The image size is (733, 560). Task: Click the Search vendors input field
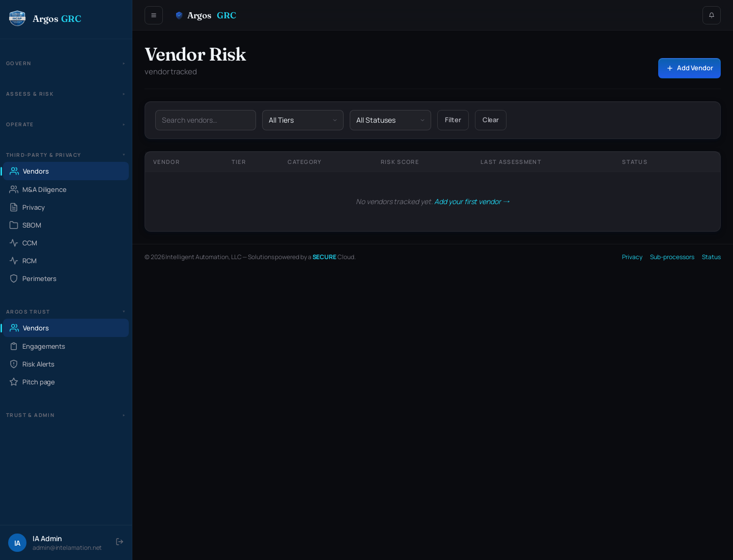(206, 120)
